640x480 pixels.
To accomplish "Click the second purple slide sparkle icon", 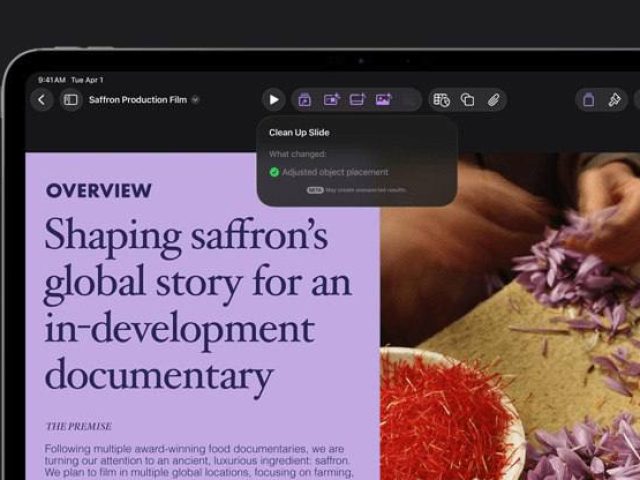I will (x=331, y=99).
